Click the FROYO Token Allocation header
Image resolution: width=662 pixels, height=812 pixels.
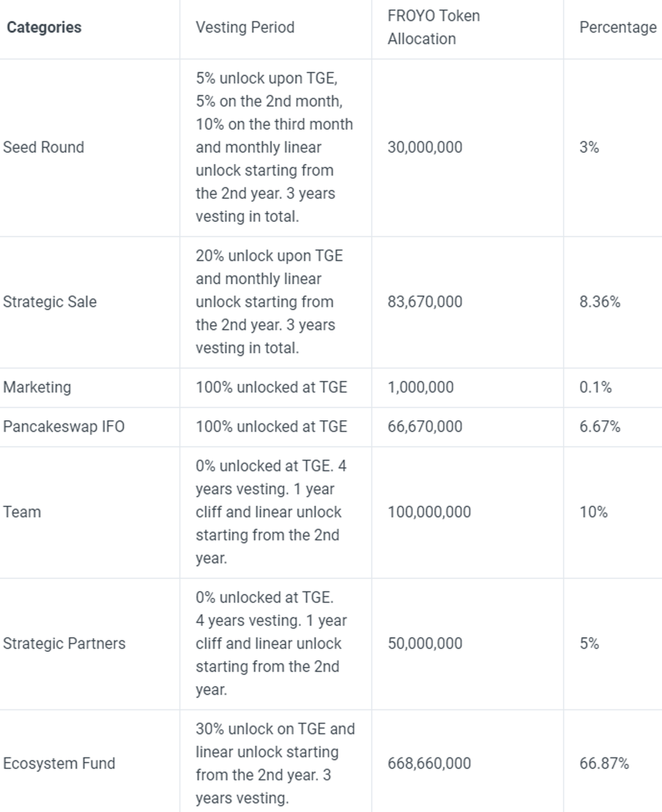click(434, 27)
